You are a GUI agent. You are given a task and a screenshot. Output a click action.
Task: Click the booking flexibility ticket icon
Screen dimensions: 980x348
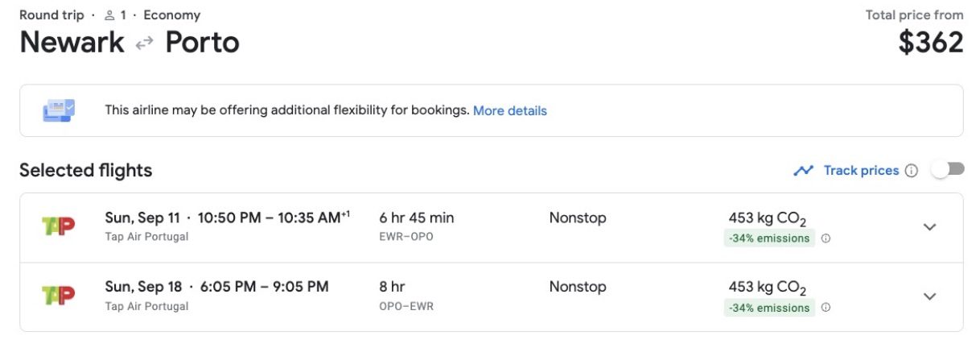59,110
